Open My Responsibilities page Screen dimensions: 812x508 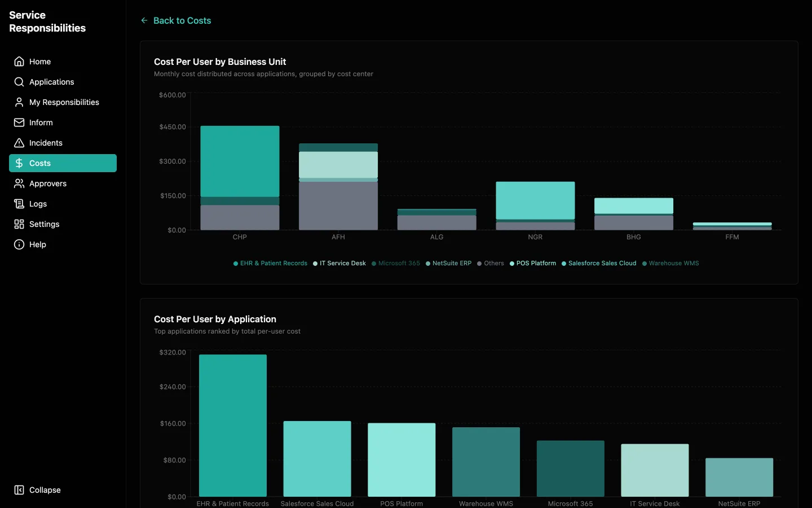63,102
